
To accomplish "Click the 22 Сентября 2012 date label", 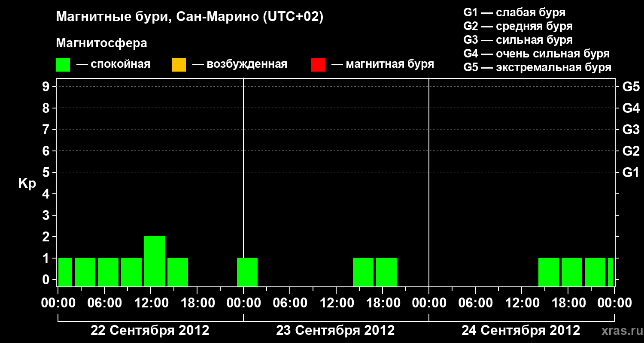I will coord(150,331).
